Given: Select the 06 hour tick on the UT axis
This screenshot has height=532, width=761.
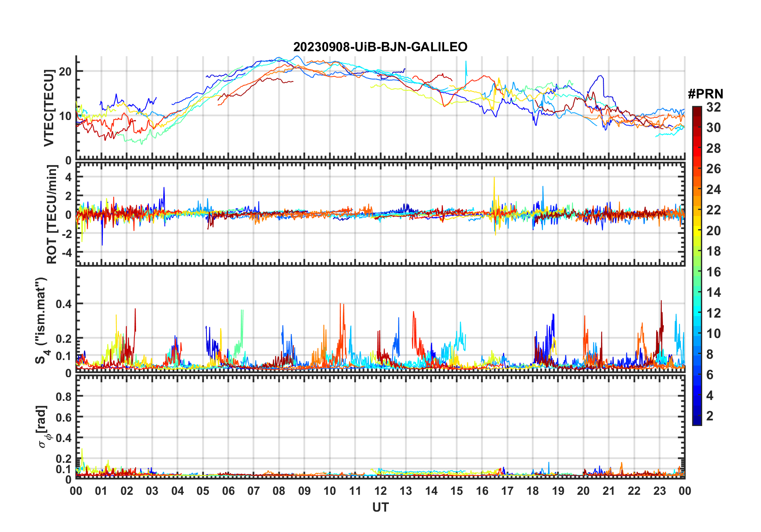Looking at the screenshot, I should (228, 491).
